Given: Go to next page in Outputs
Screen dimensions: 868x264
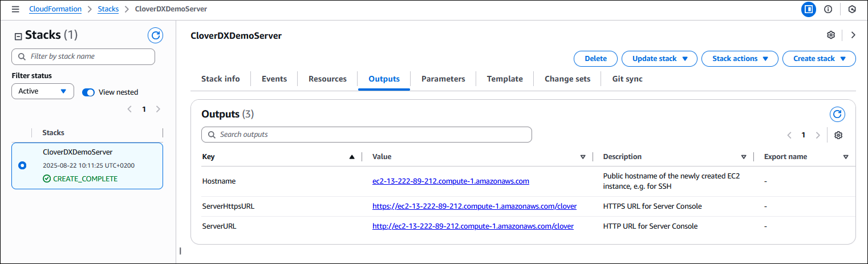Looking at the screenshot, I should point(818,135).
